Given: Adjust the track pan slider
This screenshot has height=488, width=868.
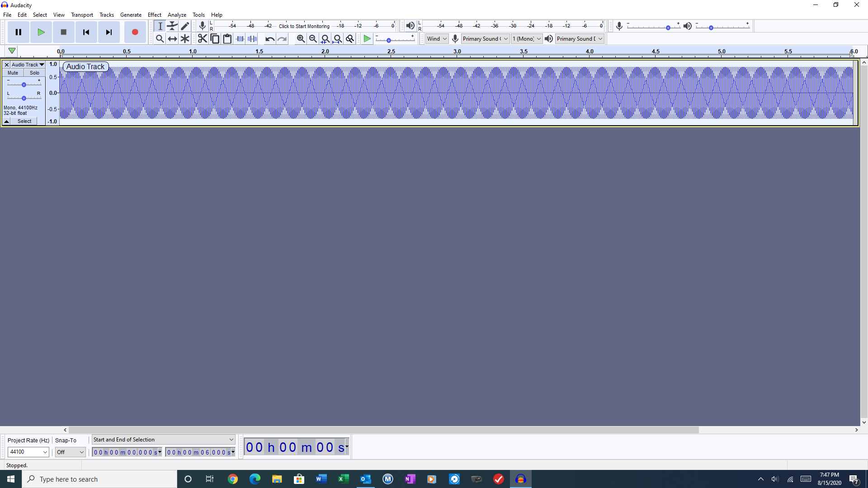Looking at the screenshot, I should [24, 98].
